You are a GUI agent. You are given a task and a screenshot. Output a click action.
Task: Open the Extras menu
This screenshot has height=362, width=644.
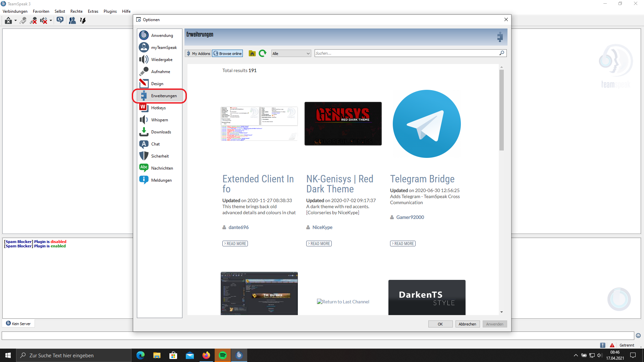coord(93,11)
